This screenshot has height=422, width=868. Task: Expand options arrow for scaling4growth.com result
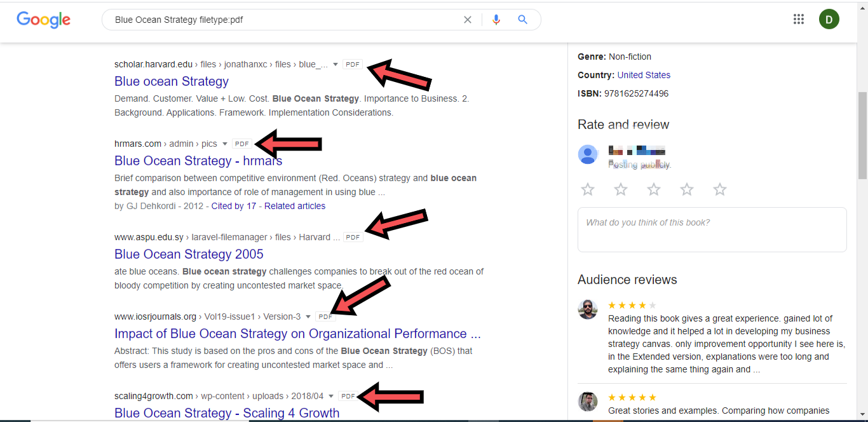click(331, 396)
